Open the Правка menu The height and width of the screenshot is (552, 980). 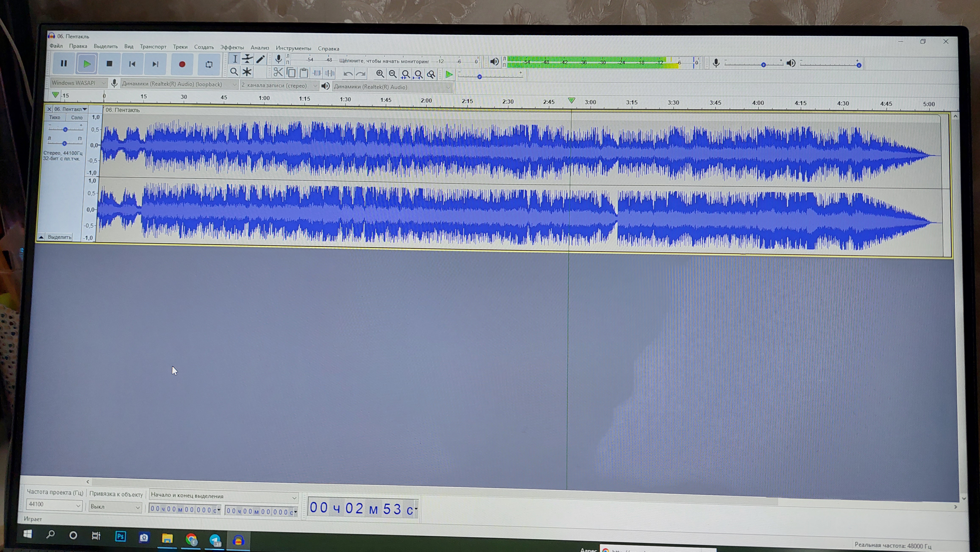pos(78,46)
